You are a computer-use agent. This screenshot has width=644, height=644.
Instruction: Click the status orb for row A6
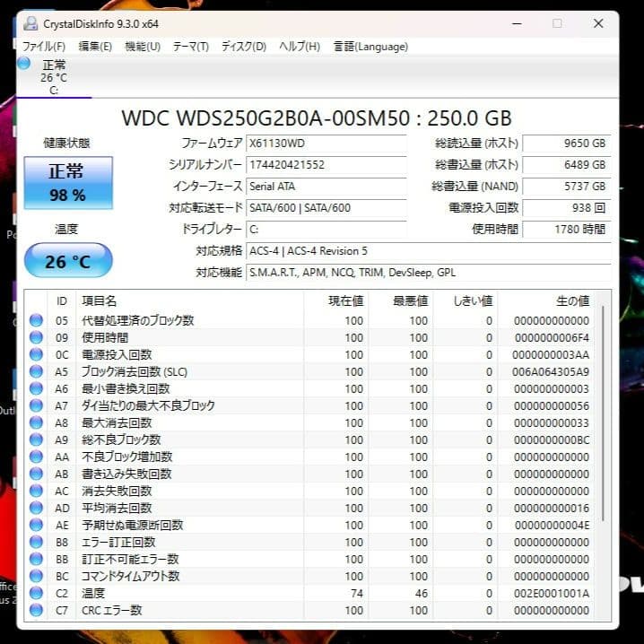click(x=36, y=388)
